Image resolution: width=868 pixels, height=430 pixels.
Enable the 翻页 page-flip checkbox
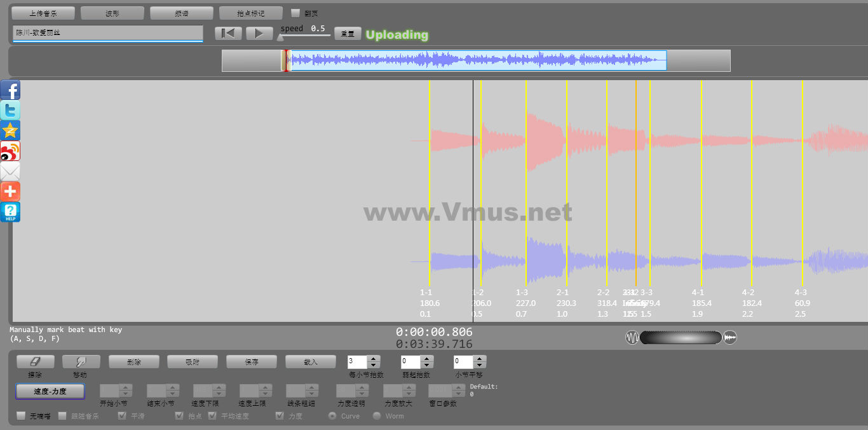coord(295,13)
